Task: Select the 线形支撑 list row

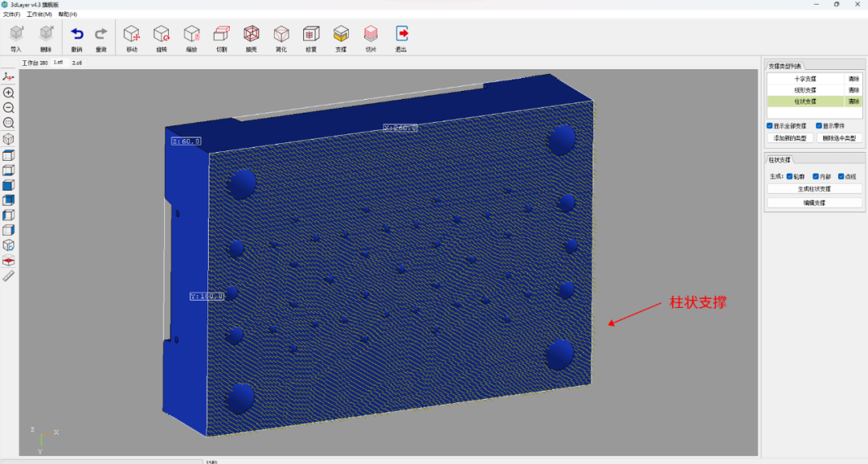Action: point(805,90)
